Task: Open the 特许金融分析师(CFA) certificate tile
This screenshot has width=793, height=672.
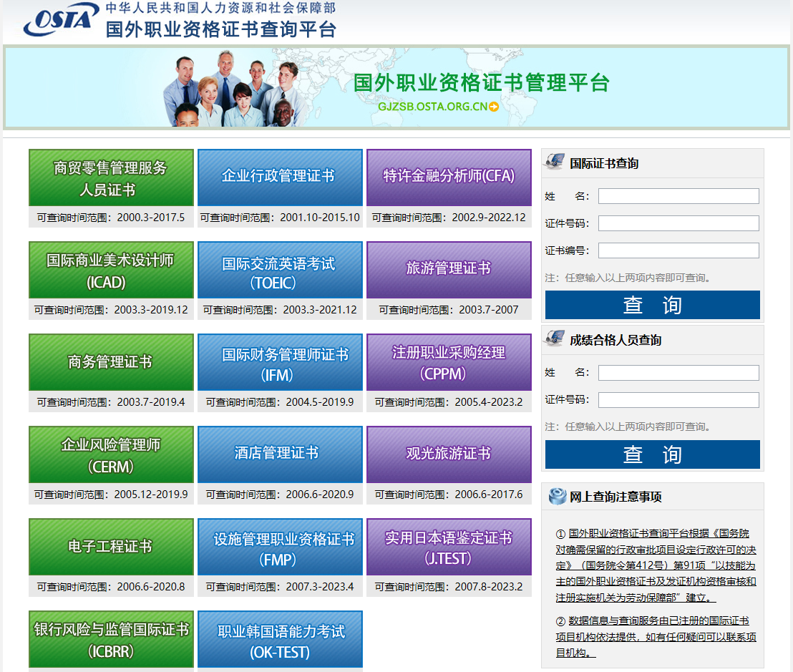Action: click(449, 177)
